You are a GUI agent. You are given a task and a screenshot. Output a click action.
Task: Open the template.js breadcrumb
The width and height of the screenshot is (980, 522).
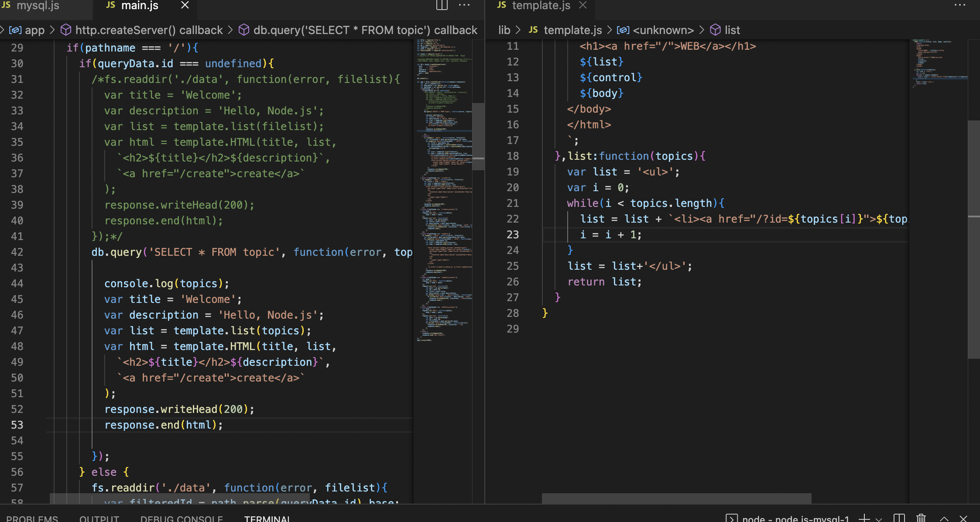tap(565, 30)
